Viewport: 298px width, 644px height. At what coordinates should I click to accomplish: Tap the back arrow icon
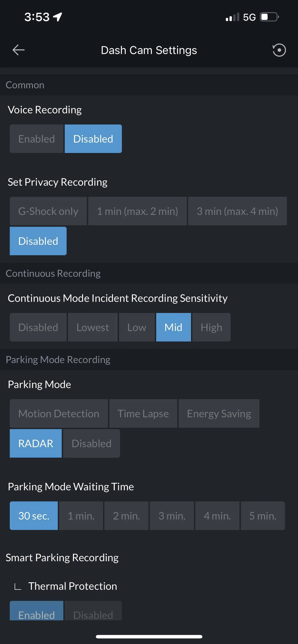19,50
